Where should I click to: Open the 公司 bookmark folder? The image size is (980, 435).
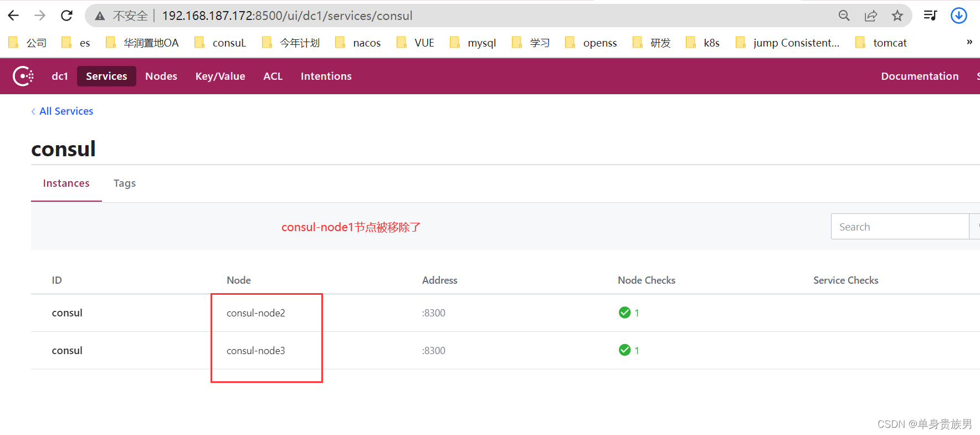(28, 43)
